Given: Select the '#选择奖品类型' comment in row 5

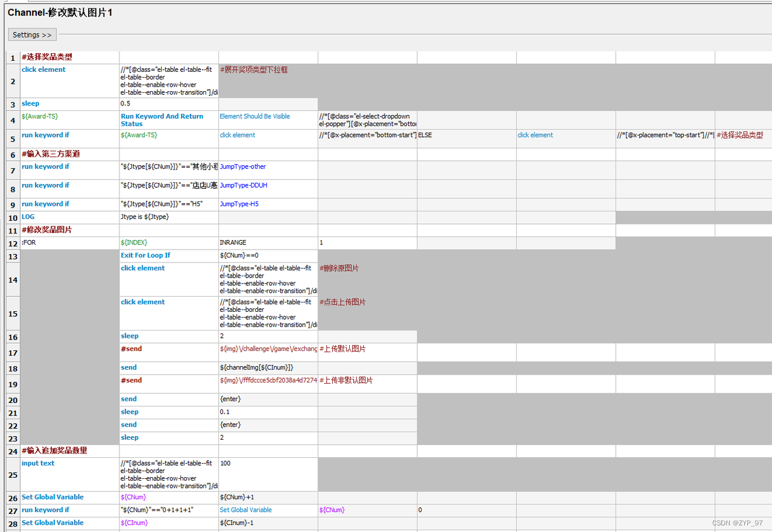Looking at the screenshot, I should point(744,139).
